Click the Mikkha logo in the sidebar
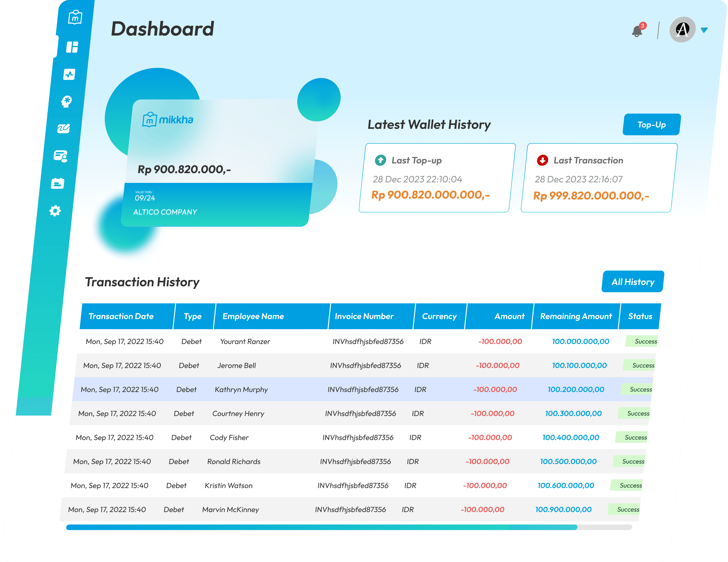 point(75,17)
